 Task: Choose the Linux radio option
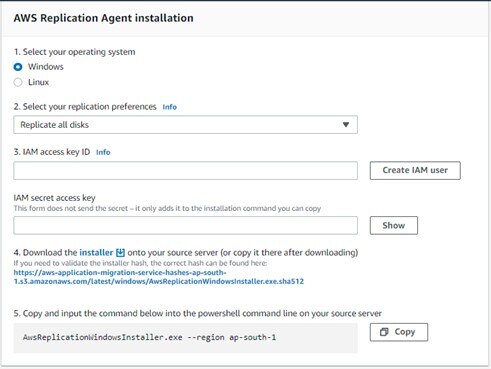pyautogui.click(x=18, y=82)
